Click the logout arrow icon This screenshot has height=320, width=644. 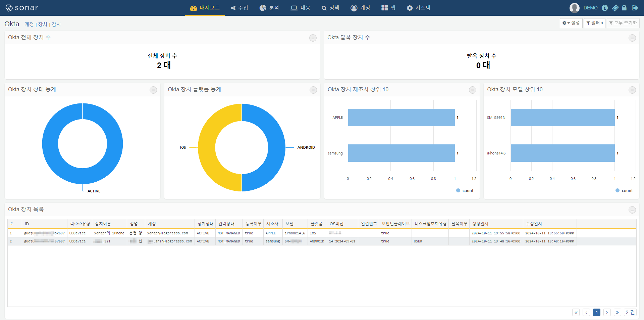(x=635, y=8)
